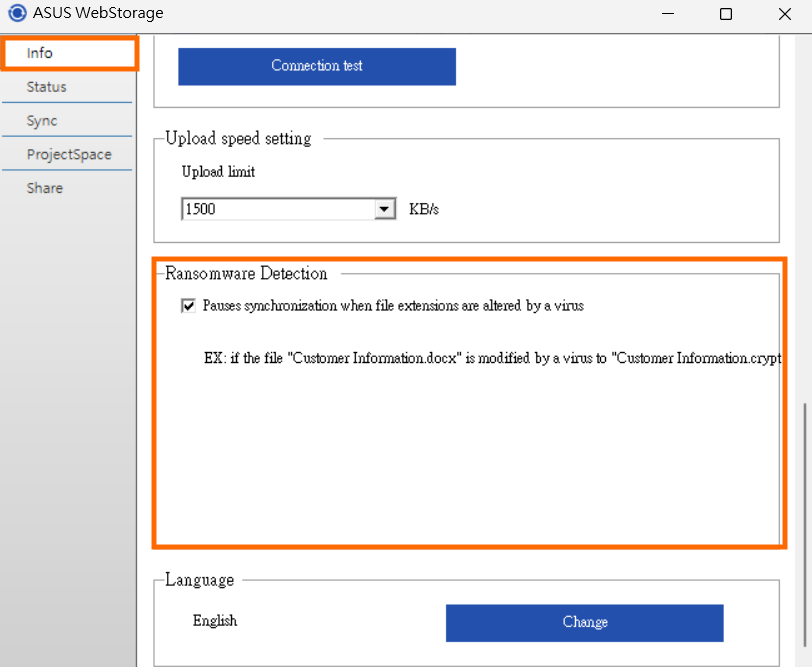This screenshot has width=812, height=667.
Task: Click the ASUS WebStorage app icon
Action: [x=17, y=12]
